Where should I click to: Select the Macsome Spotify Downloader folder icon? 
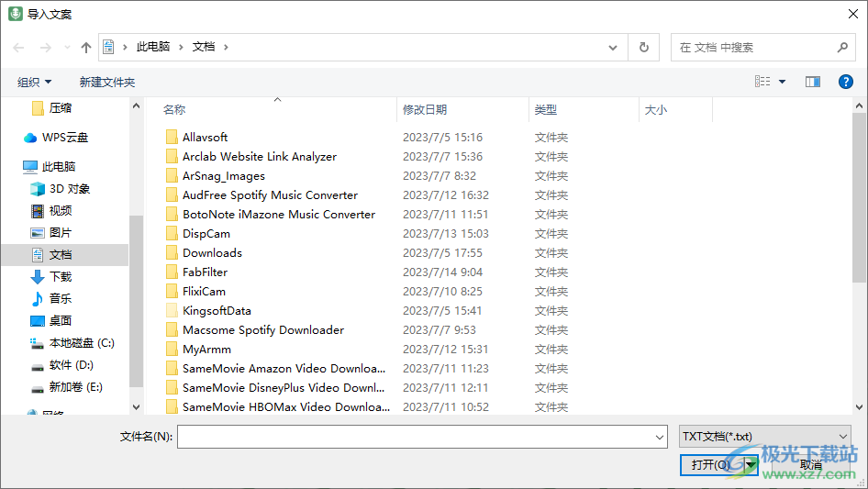(x=172, y=330)
